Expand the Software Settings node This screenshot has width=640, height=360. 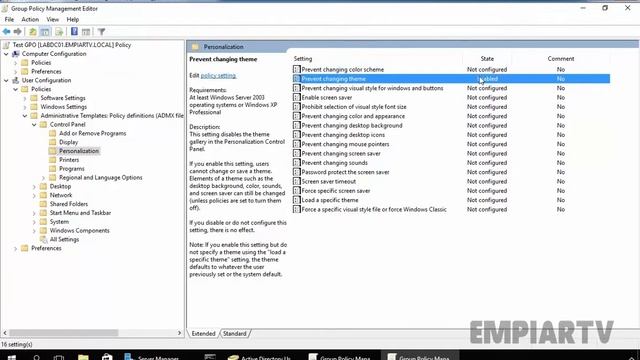pyautogui.click(x=25, y=98)
